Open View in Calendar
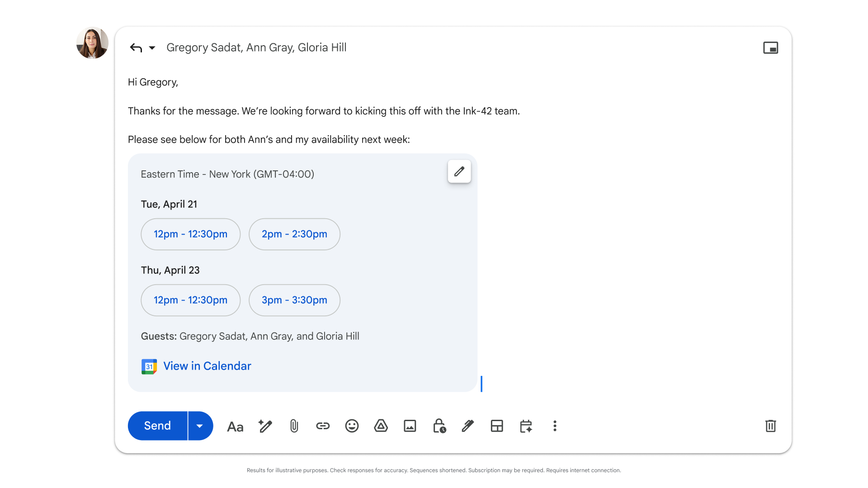The image size is (868, 488). [x=207, y=366]
